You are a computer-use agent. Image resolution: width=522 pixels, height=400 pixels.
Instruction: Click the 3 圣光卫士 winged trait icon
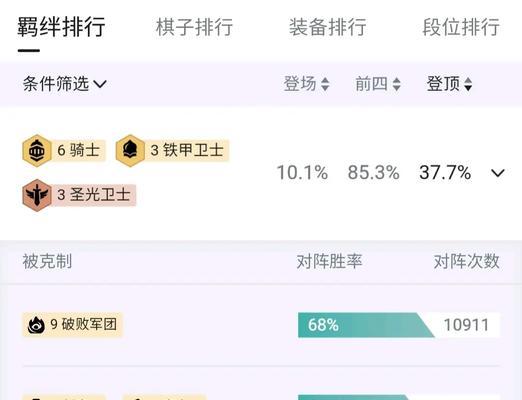(x=37, y=195)
